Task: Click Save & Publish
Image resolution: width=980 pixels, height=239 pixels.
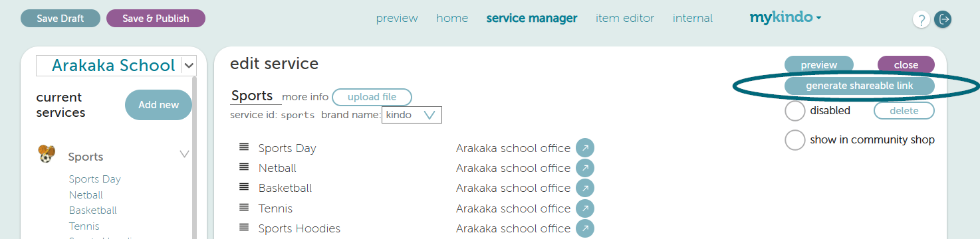Action: pos(156,19)
